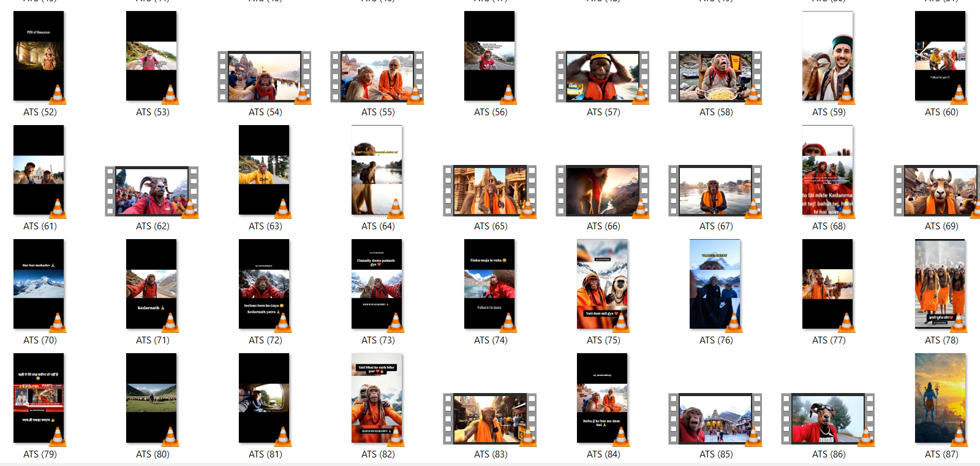Select the ATS (67) video icon
The width and height of the screenshot is (980, 466).
point(715,191)
